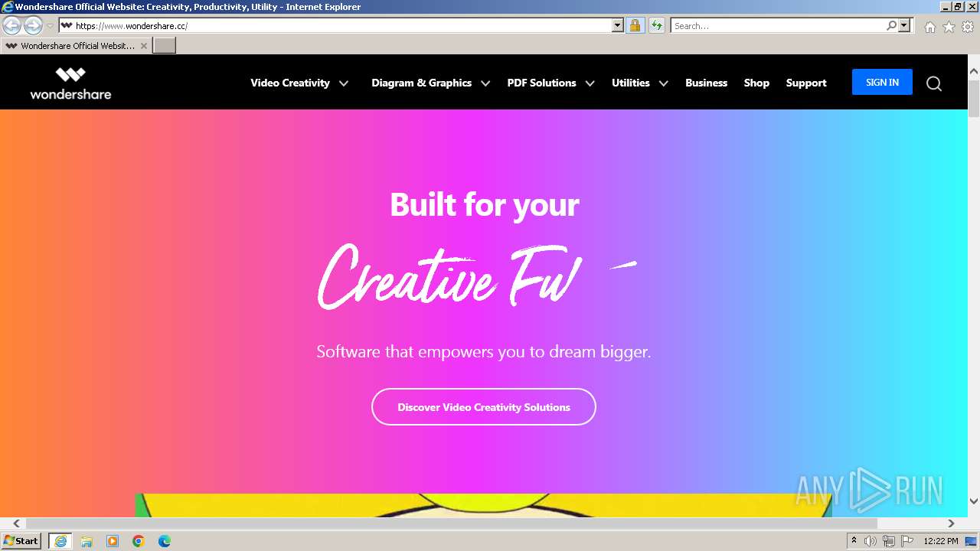Click vertical scrollbar down arrow
980x551 pixels.
[x=974, y=502]
